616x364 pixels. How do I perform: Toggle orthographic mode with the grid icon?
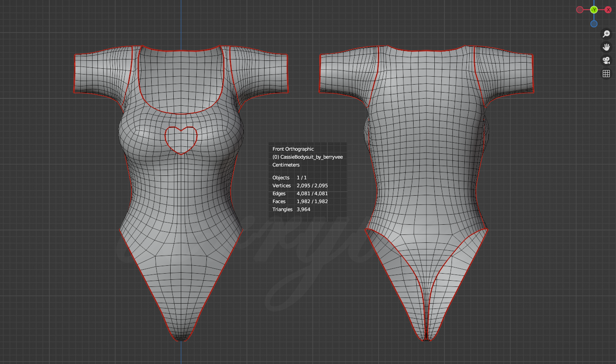pos(606,73)
